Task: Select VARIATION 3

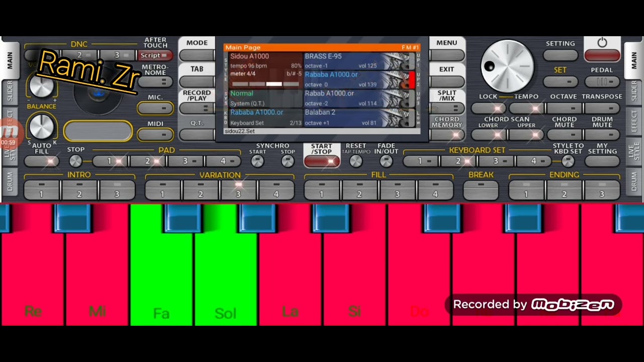Action: coord(238,191)
